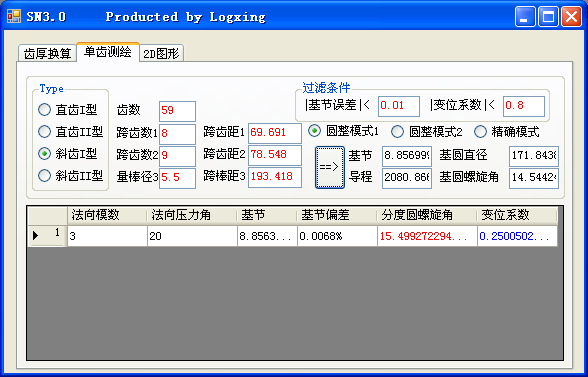
Task: Click the red cell 15.499272294...
Action: [x=428, y=236]
